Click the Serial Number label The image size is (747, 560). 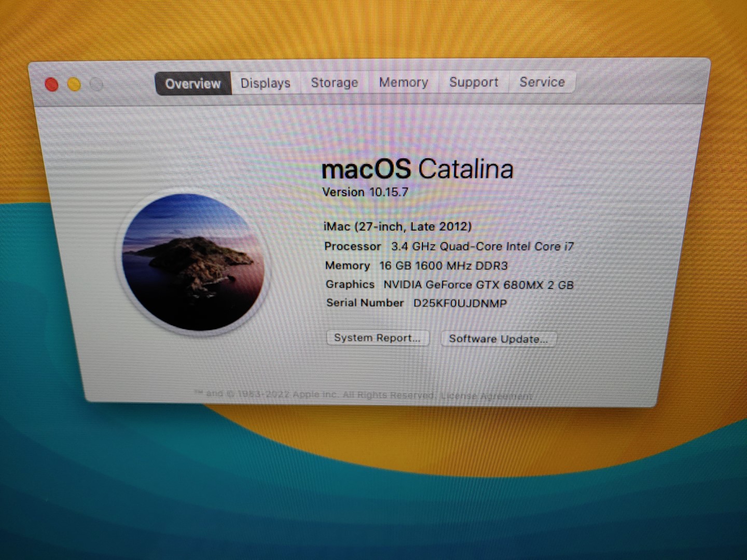365,303
